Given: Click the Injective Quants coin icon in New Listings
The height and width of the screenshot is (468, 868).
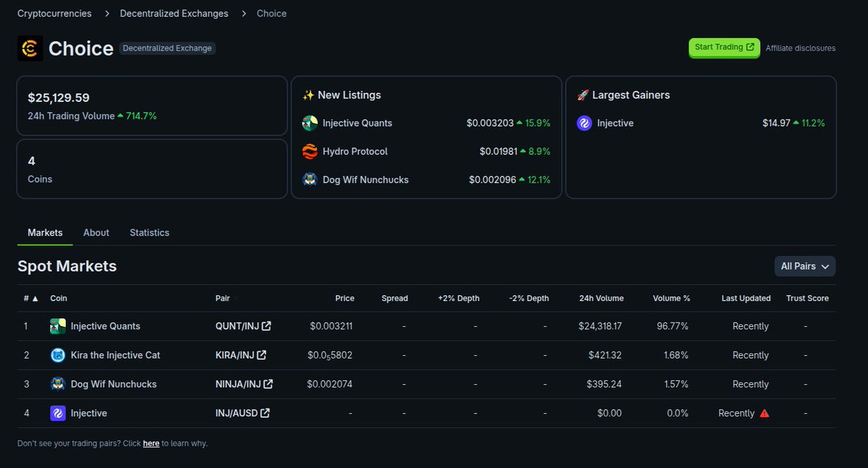Looking at the screenshot, I should (x=309, y=123).
